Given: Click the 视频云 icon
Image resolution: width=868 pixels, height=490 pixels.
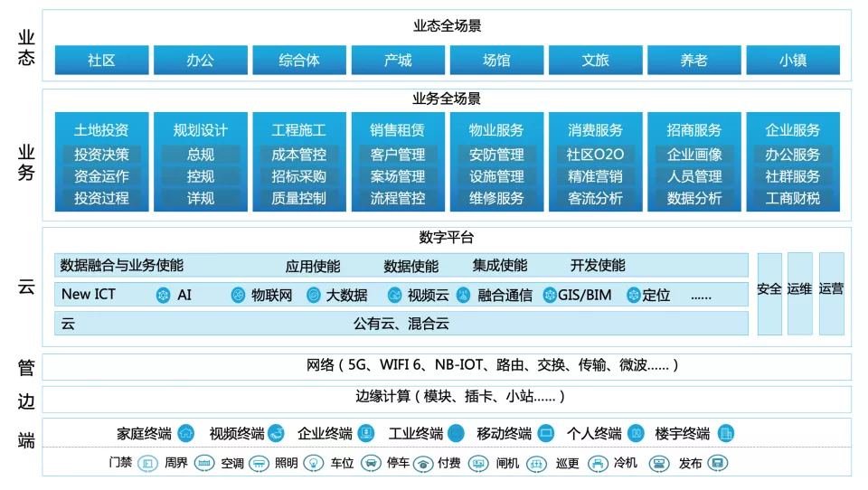Looking at the screenshot, I should (x=394, y=295).
